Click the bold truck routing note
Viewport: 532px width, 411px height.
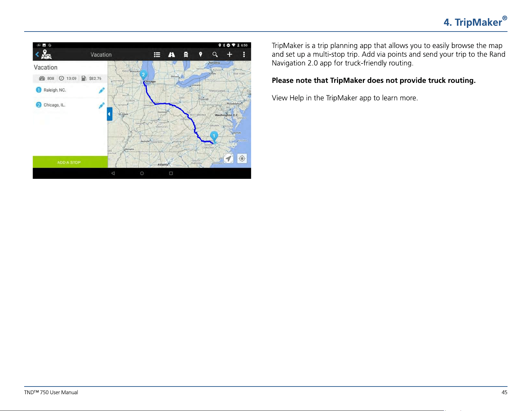tap(374, 81)
